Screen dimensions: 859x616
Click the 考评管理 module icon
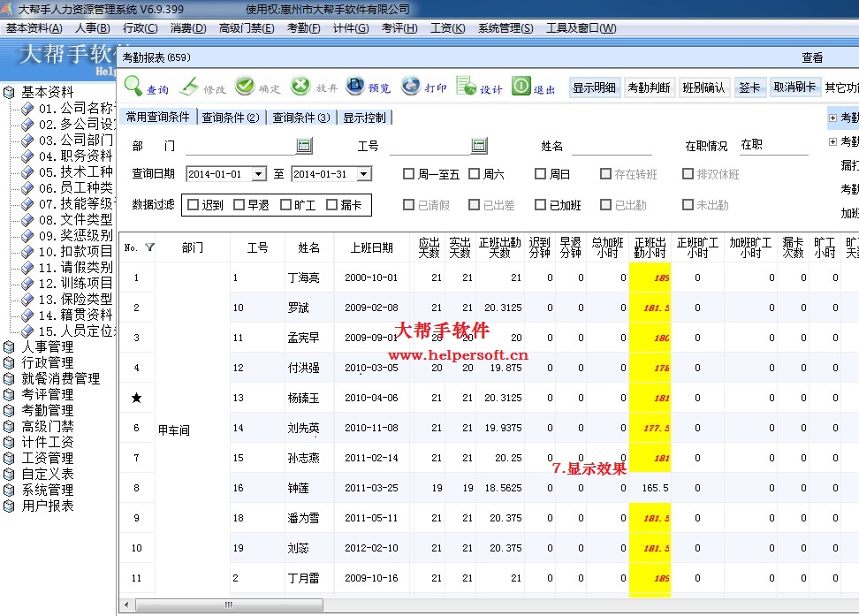[9, 394]
